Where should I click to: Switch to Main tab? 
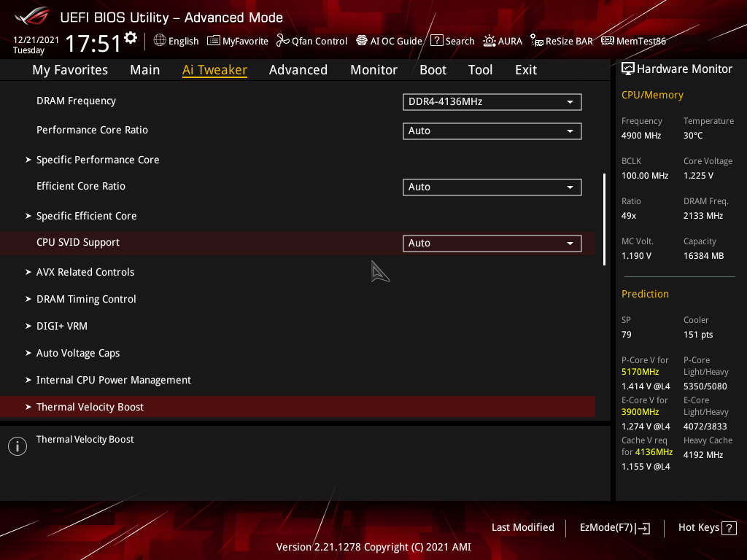145,70
